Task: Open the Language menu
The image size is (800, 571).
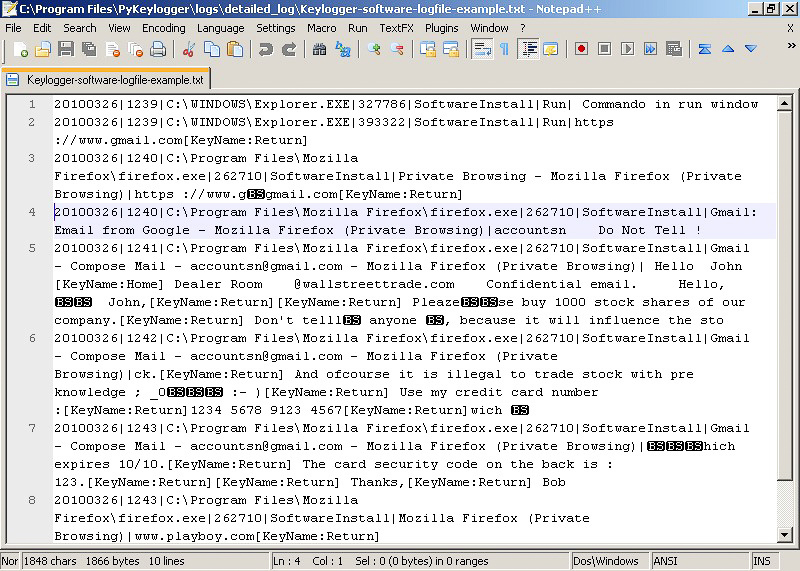Action: coord(221,28)
